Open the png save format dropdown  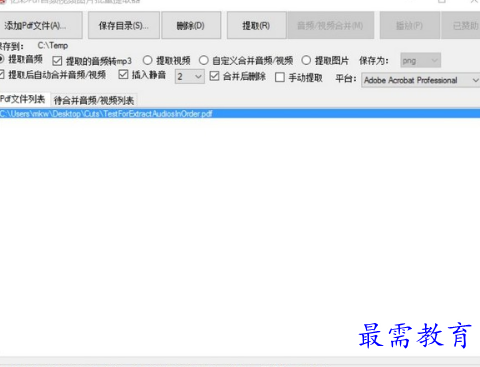(421, 61)
